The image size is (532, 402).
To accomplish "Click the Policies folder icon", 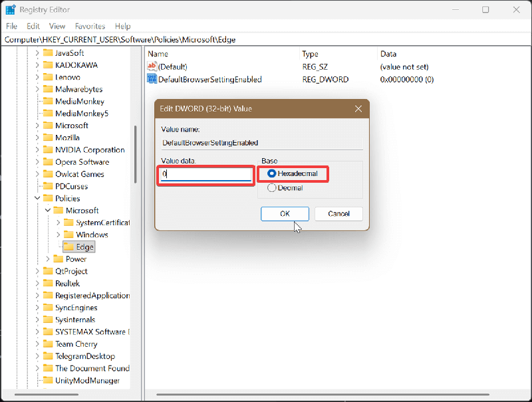I will coord(48,198).
